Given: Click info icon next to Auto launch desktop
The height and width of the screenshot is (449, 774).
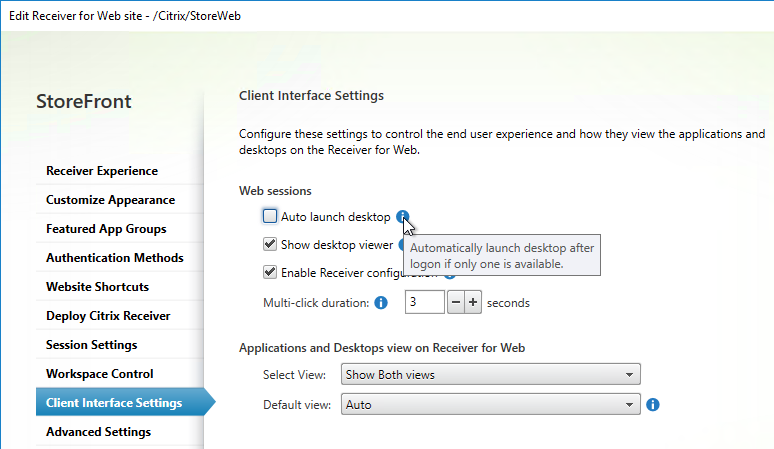Looking at the screenshot, I should pyautogui.click(x=402, y=217).
